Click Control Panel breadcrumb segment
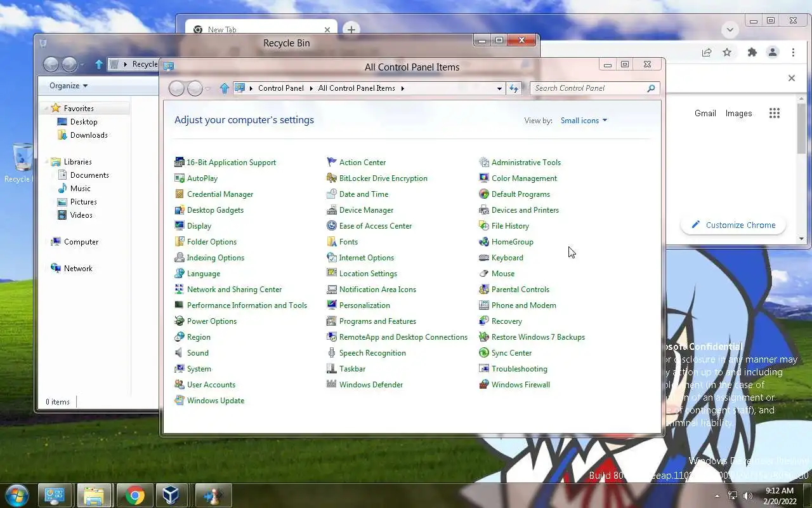The height and width of the screenshot is (508, 812). click(x=281, y=88)
